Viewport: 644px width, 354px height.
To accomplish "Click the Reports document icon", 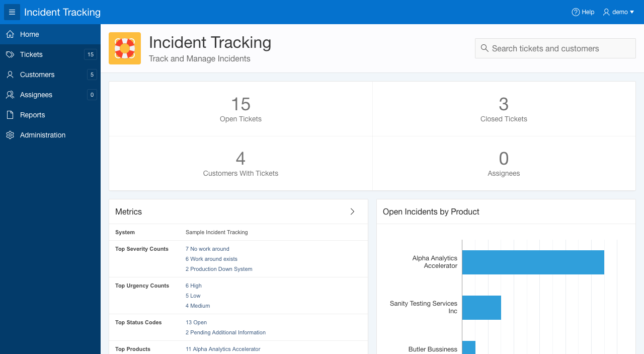I will [10, 115].
